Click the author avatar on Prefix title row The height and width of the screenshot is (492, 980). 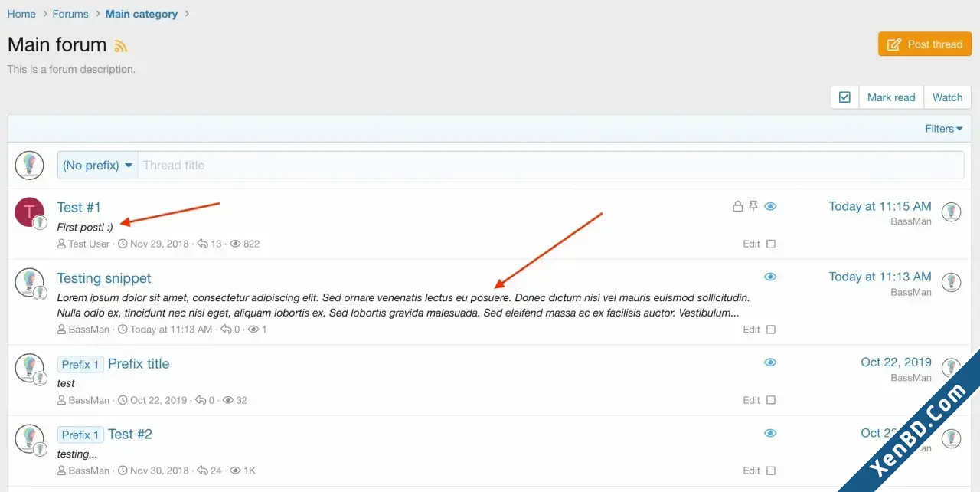coord(29,368)
